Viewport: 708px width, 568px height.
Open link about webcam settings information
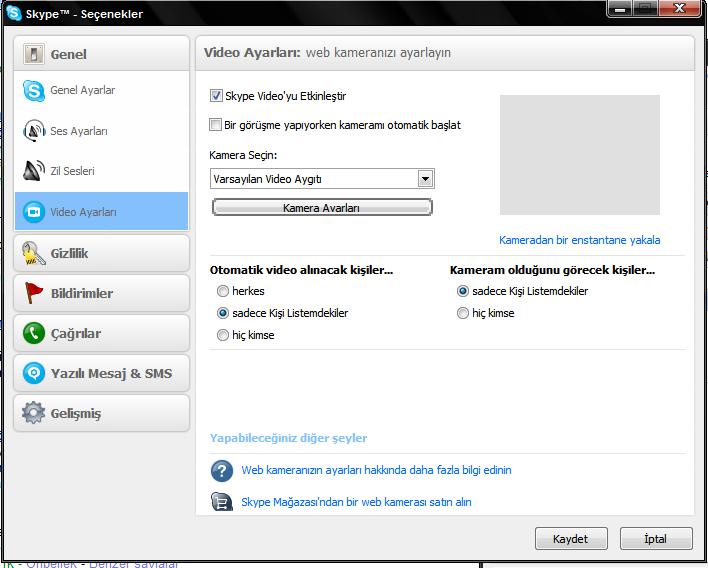tap(377, 470)
